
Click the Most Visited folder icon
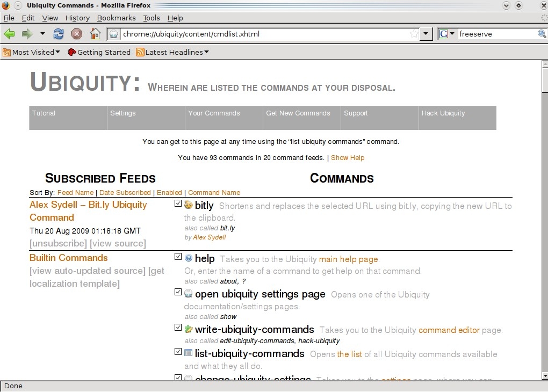click(6, 53)
